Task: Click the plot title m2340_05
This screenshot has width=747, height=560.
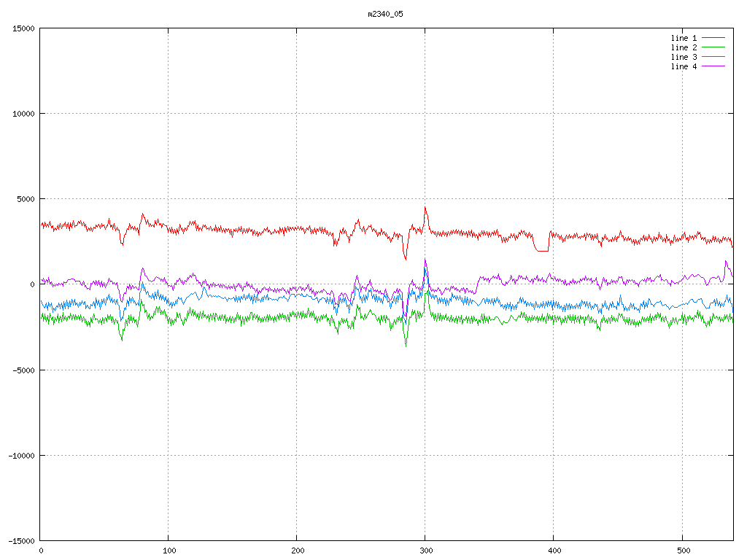Action: 385,14
